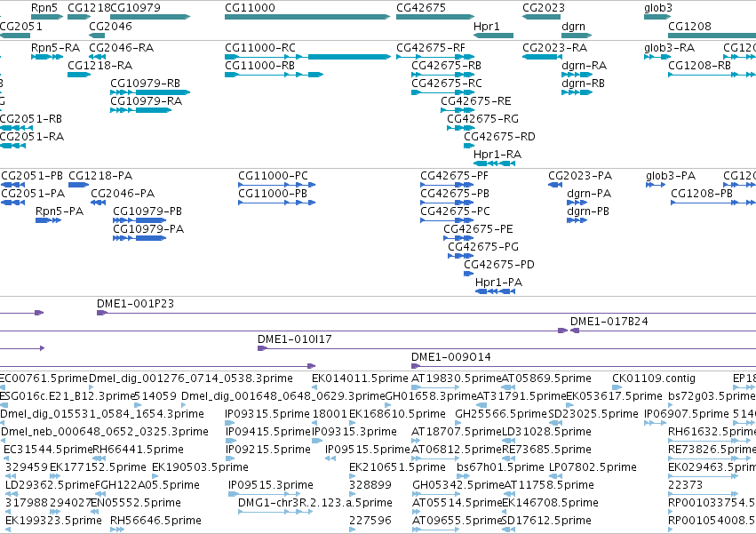Click protein Hpr1-PA

pos(495,291)
